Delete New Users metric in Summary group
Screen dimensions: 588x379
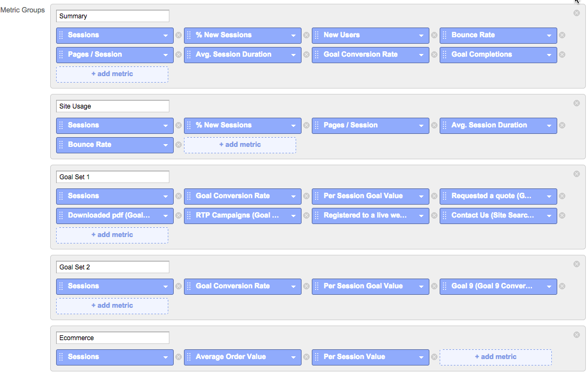[x=434, y=35]
